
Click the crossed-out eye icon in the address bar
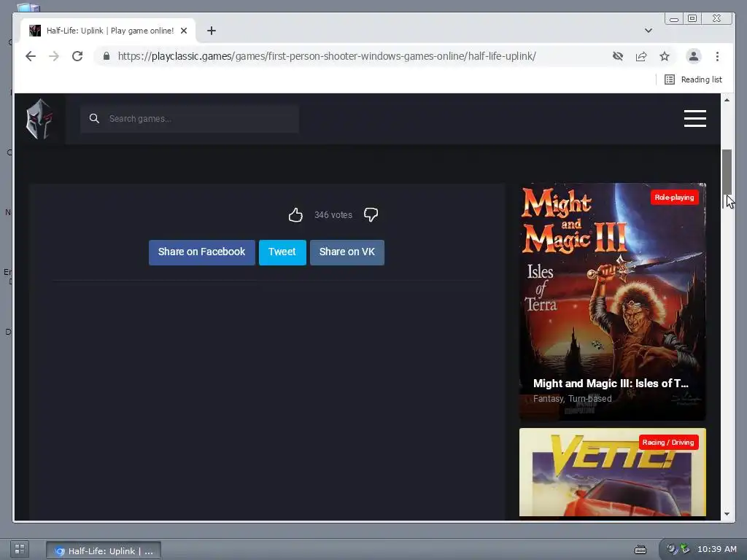[618, 56]
